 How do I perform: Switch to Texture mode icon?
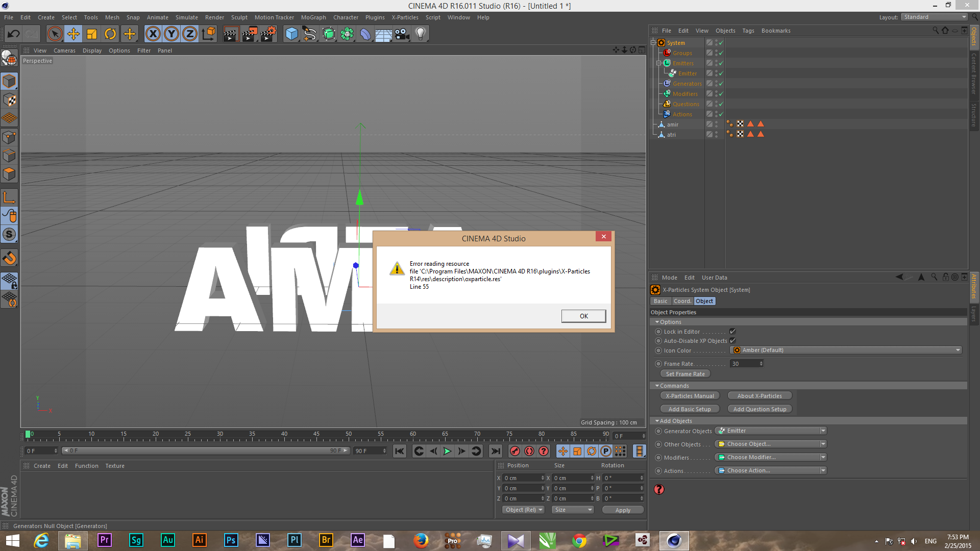click(x=9, y=100)
